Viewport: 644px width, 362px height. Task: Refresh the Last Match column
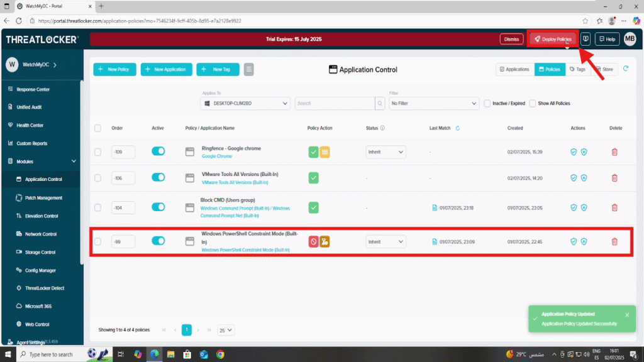pyautogui.click(x=458, y=128)
